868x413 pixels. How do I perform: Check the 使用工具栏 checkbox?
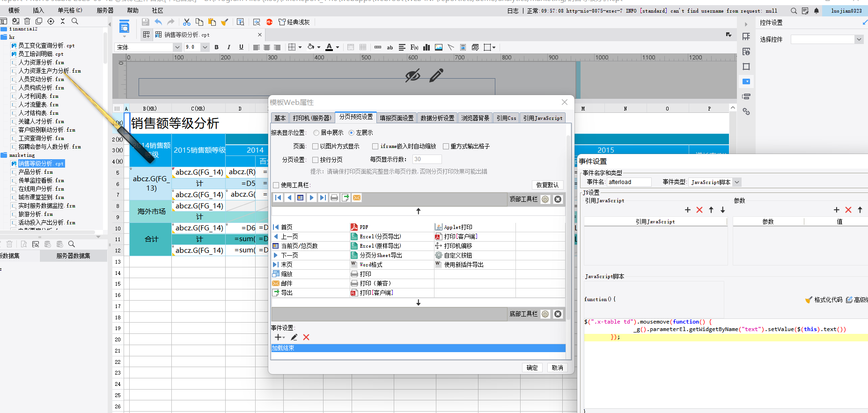276,185
